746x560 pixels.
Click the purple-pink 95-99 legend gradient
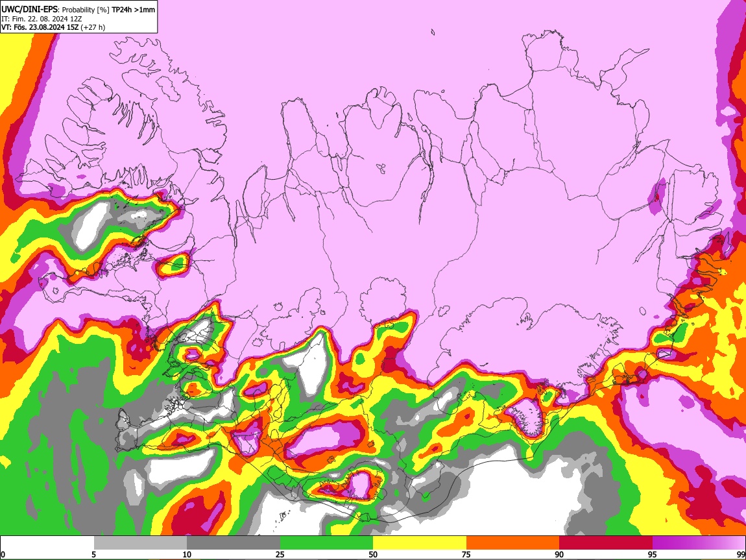(699, 543)
